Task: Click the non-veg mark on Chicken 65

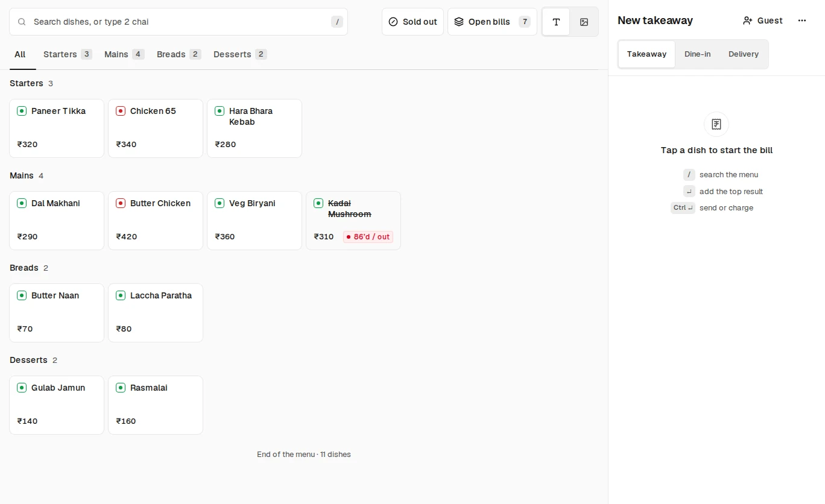Action: [x=121, y=111]
